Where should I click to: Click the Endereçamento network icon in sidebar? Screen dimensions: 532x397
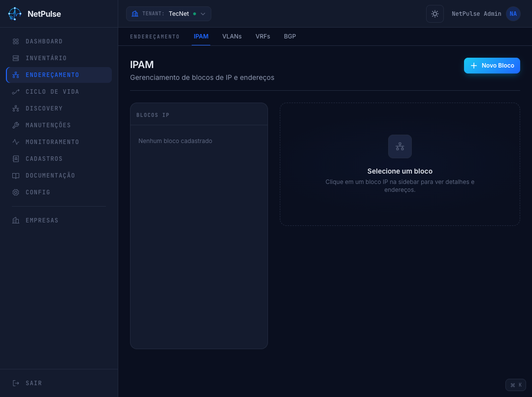(16, 75)
